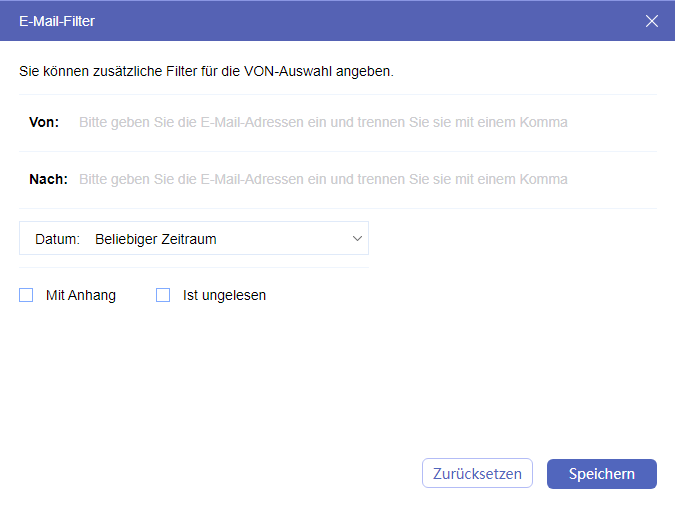
Task: Enable the Mit Anhang checkbox
Action: pyautogui.click(x=26, y=295)
